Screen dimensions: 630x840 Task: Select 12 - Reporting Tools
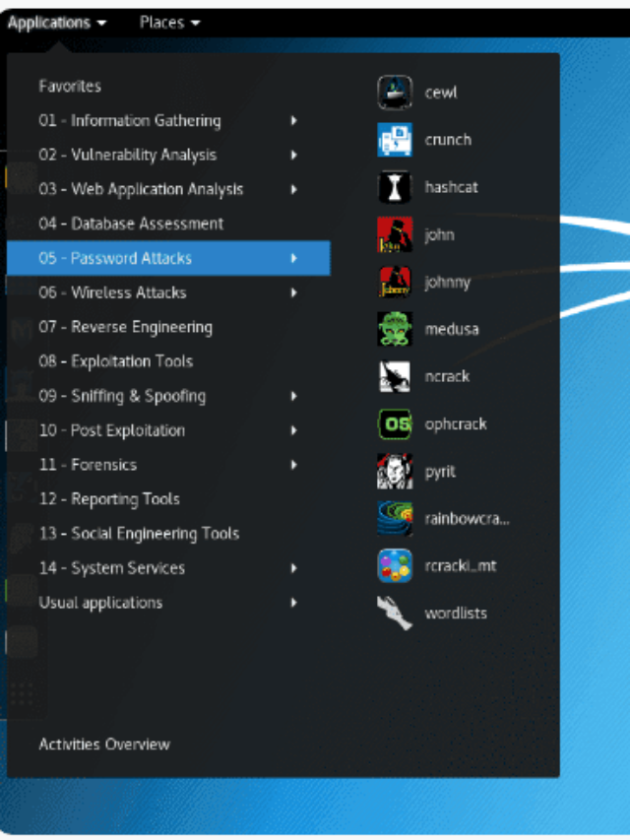168,498
